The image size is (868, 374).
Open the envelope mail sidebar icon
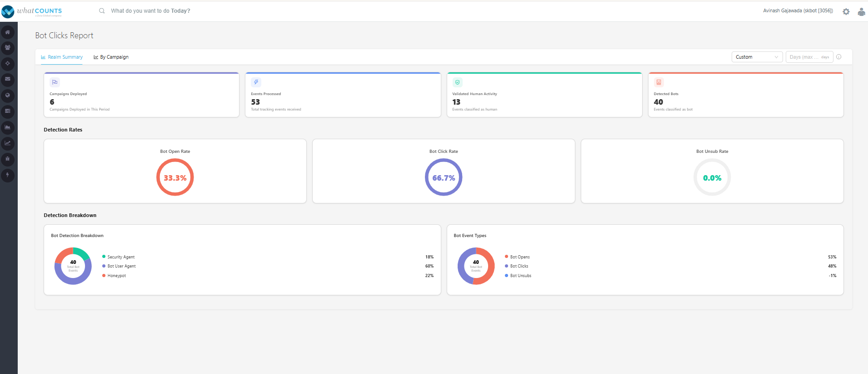pyautogui.click(x=8, y=80)
